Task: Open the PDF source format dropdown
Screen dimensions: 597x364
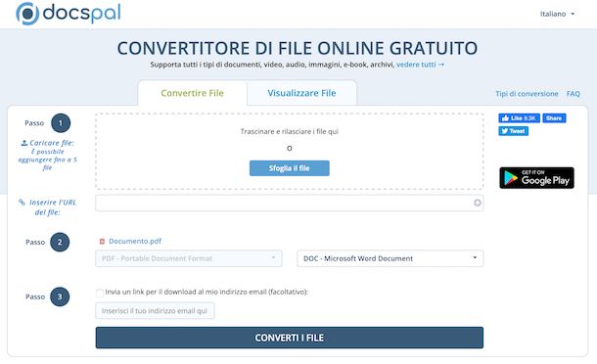Action: click(189, 258)
